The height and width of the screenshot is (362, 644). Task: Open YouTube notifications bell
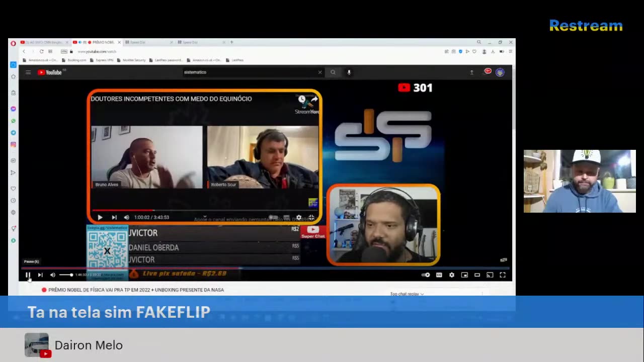click(488, 72)
